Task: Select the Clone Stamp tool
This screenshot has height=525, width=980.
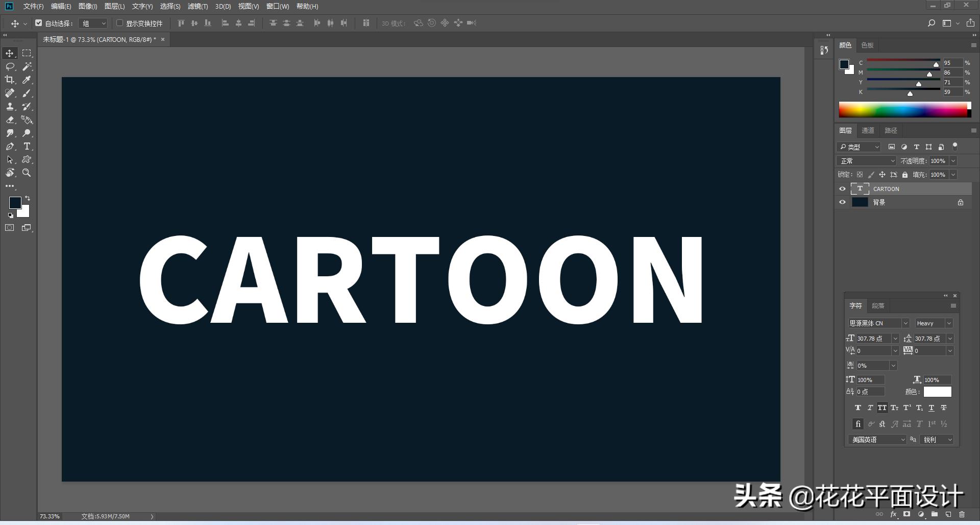Action: pyautogui.click(x=10, y=107)
